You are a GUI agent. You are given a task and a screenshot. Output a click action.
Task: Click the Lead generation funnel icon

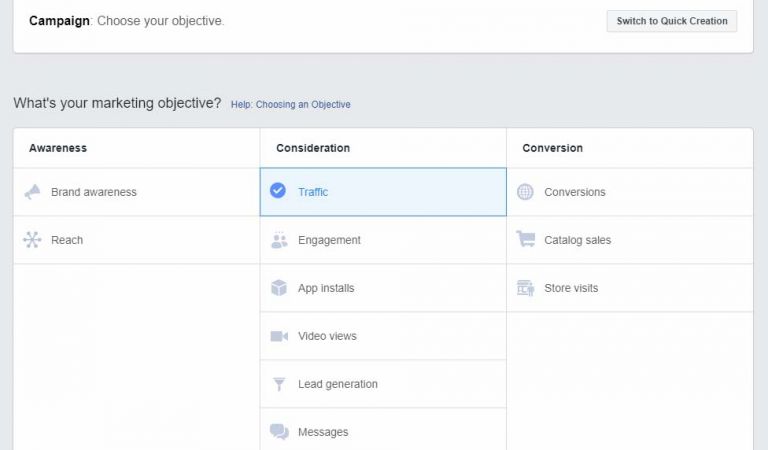click(279, 384)
